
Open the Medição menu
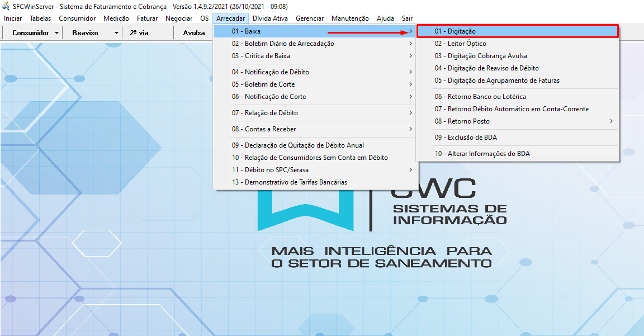click(x=116, y=18)
